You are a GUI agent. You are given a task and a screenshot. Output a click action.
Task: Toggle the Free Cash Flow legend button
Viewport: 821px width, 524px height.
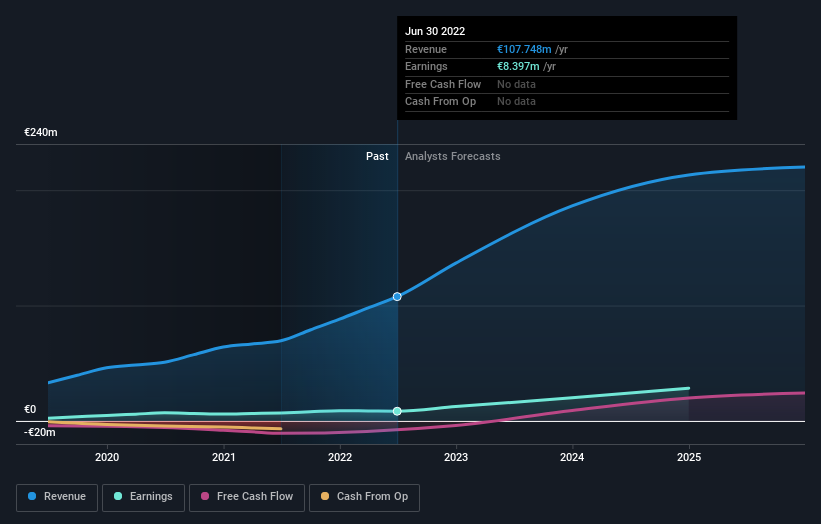[x=247, y=497]
